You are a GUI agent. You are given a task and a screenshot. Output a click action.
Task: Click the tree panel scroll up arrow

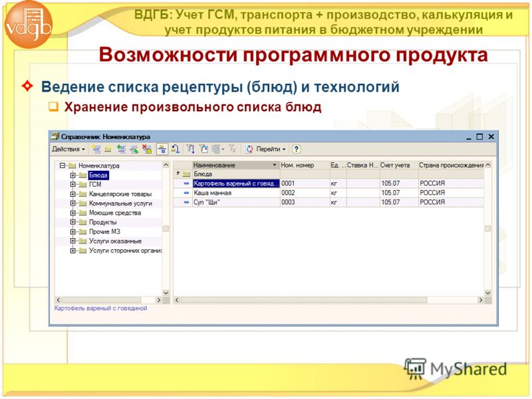pos(166,165)
